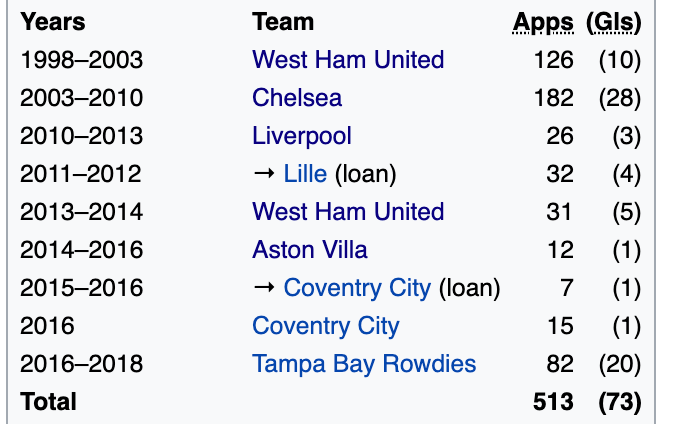
Task: Click the Gls column header abbreviation
Action: 614,22
